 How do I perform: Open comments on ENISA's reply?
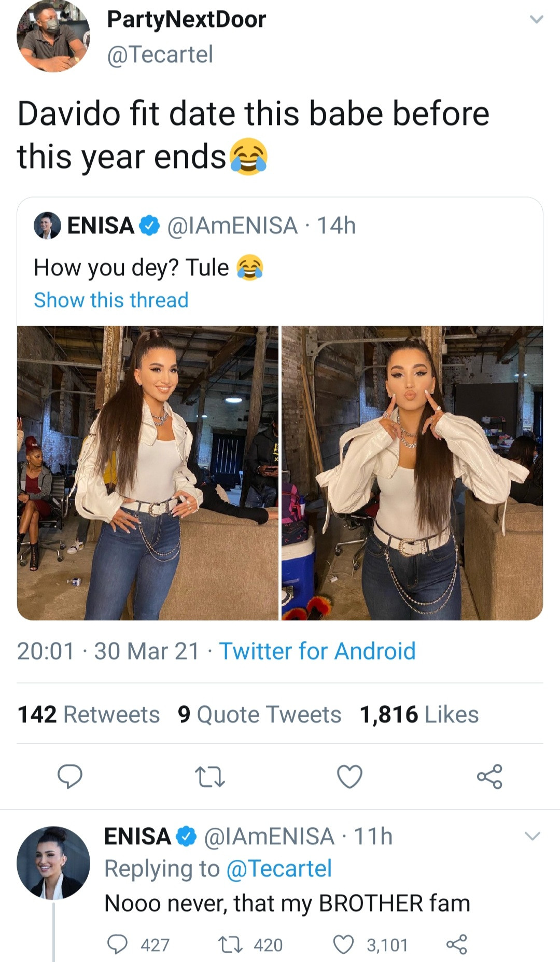pyautogui.click(x=118, y=944)
